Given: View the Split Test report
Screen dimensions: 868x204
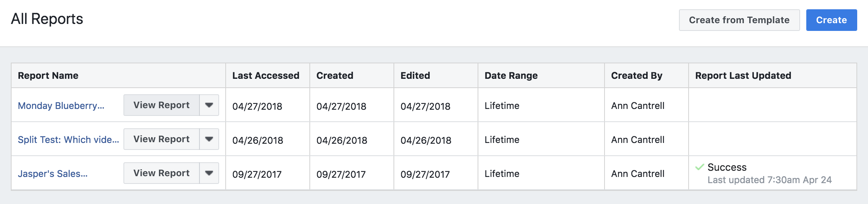Looking at the screenshot, I should pyautogui.click(x=161, y=139).
